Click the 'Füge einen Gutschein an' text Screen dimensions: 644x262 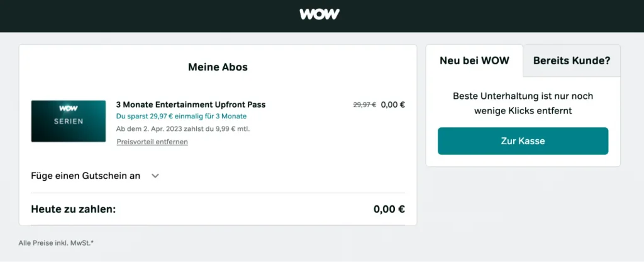(x=86, y=176)
